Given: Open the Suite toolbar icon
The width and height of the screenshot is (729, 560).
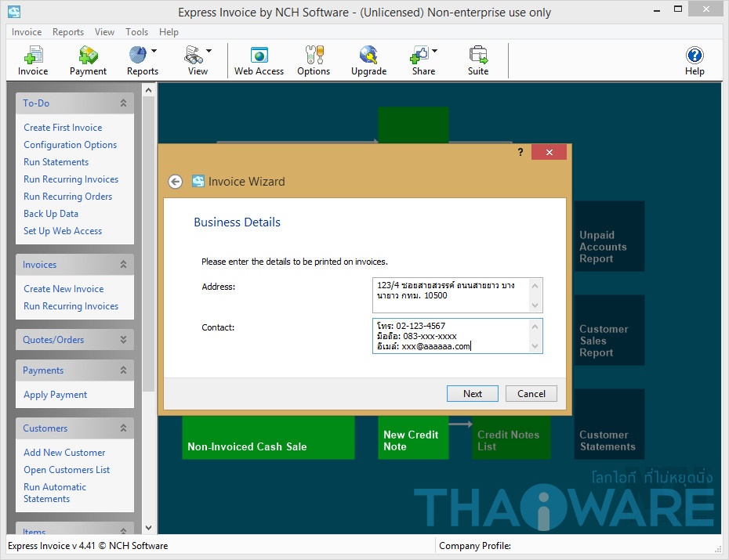Looking at the screenshot, I should (x=478, y=61).
